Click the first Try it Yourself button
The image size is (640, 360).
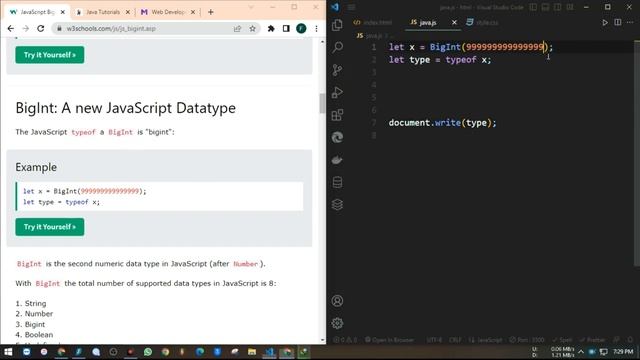(x=50, y=55)
